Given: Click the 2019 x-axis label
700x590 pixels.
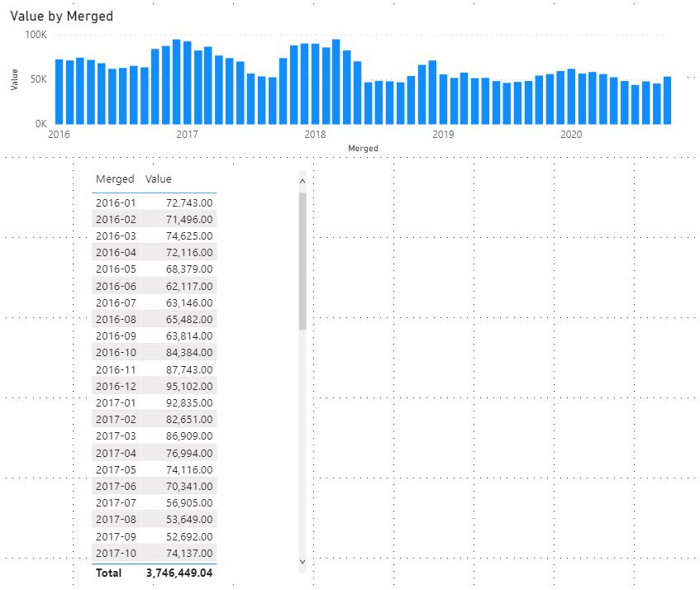Looking at the screenshot, I should 443,135.
